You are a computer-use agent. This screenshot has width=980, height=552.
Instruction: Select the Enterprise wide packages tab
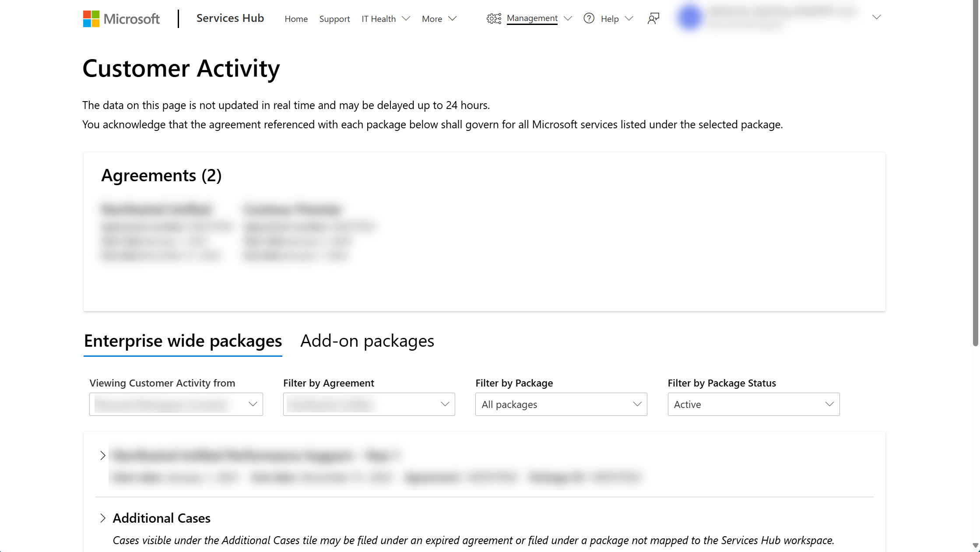pyautogui.click(x=183, y=340)
